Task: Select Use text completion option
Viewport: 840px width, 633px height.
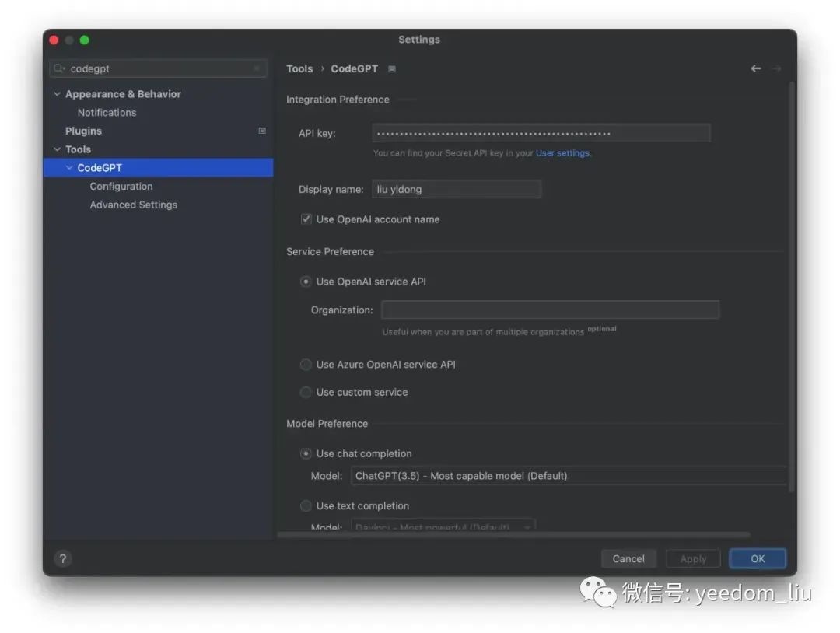Action: tap(306, 506)
